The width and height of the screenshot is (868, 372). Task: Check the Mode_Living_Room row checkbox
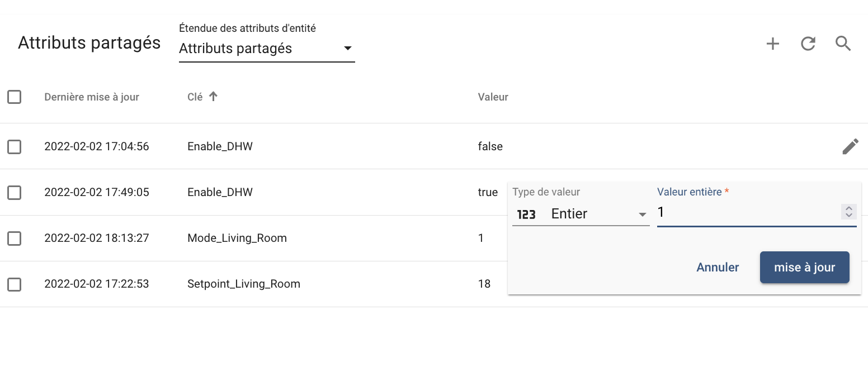[x=15, y=239]
